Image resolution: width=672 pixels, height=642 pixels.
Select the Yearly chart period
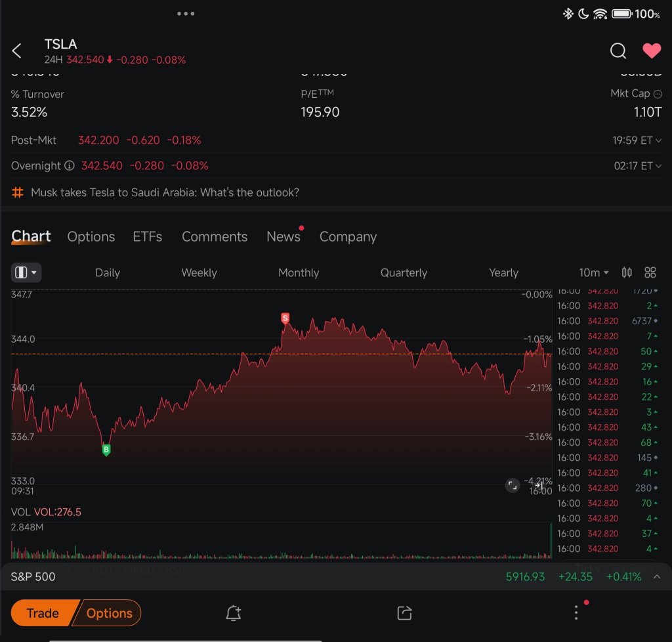(x=503, y=272)
